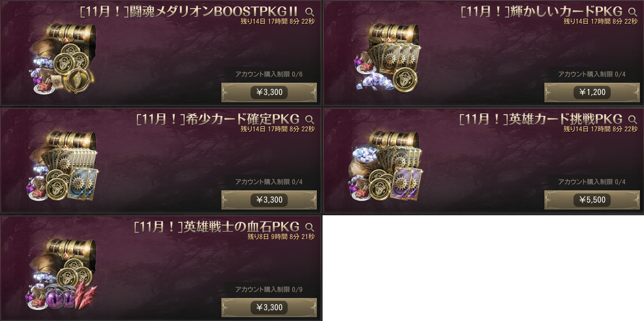
Task: Inspect 英雄カード挑戦PKG via magnifier icon
Action: pyautogui.click(x=633, y=120)
